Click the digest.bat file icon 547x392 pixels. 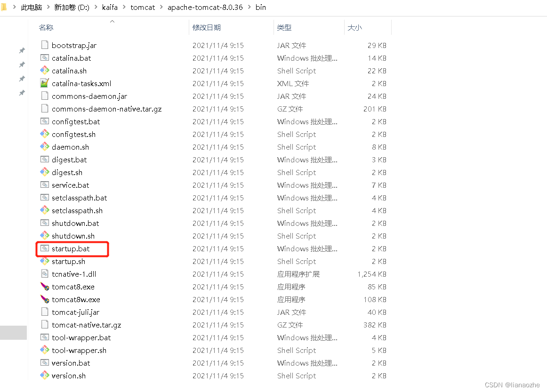tap(45, 159)
